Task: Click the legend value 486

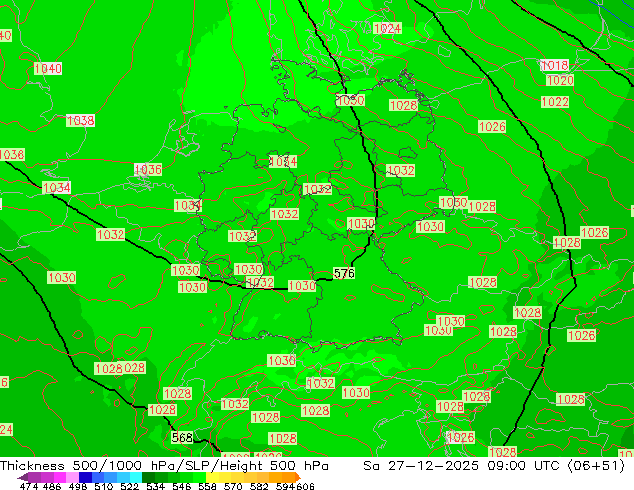Action: pos(51,486)
